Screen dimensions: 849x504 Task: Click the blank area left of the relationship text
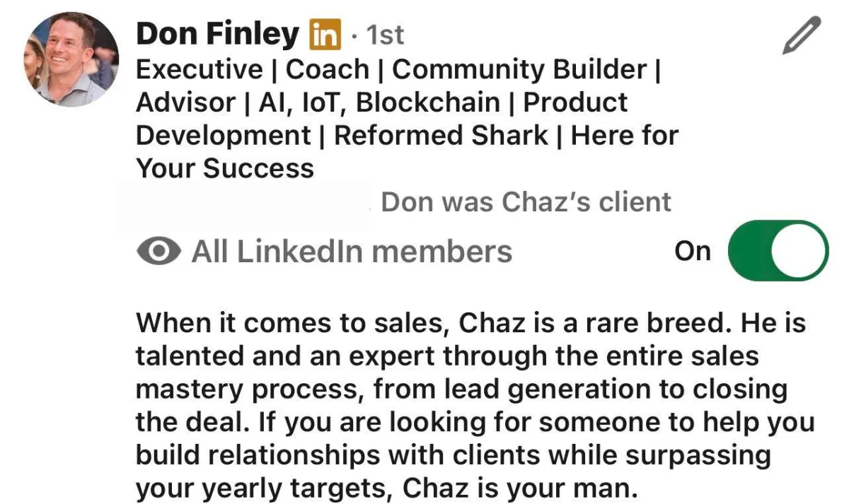pos(243,205)
